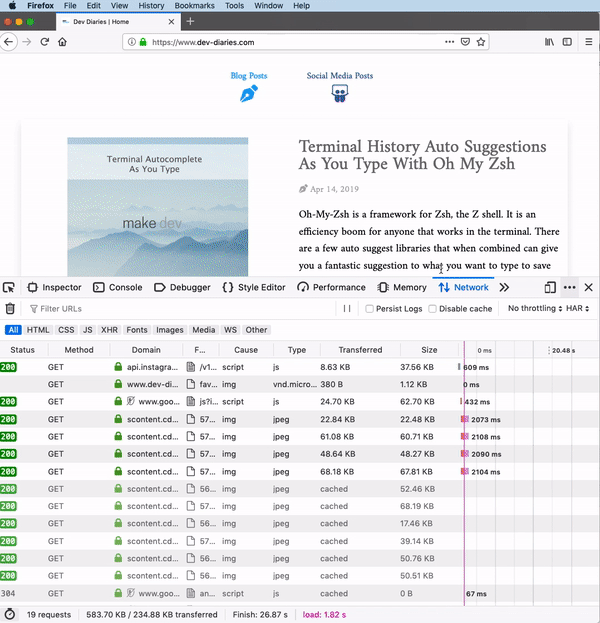Select the api.instagram request row
The height and width of the screenshot is (623, 600).
tap(300, 367)
